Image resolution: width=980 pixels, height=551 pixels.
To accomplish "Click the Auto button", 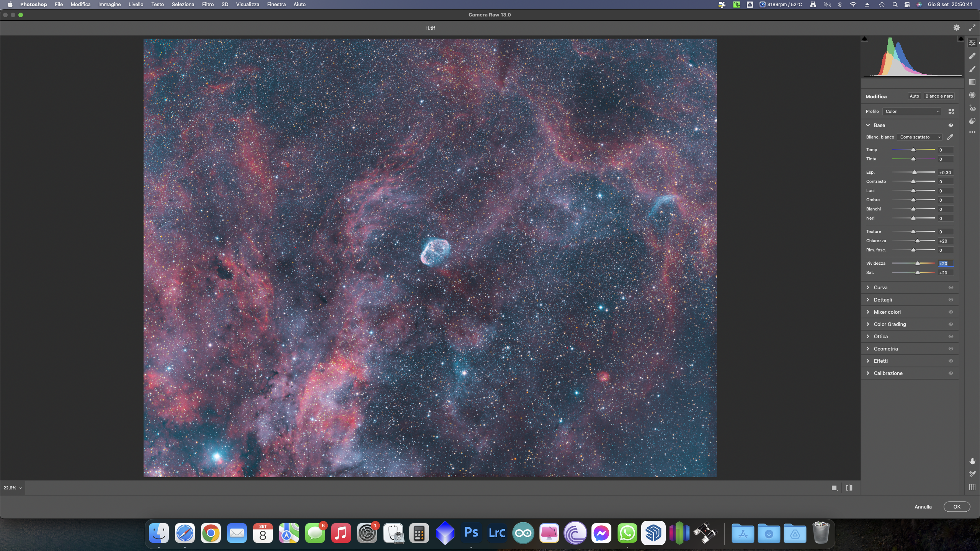I will pyautogui.click(x=914, y=96).
